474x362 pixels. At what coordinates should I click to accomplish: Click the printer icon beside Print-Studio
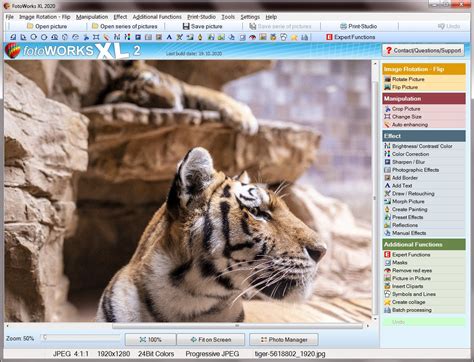click(343, 26)
